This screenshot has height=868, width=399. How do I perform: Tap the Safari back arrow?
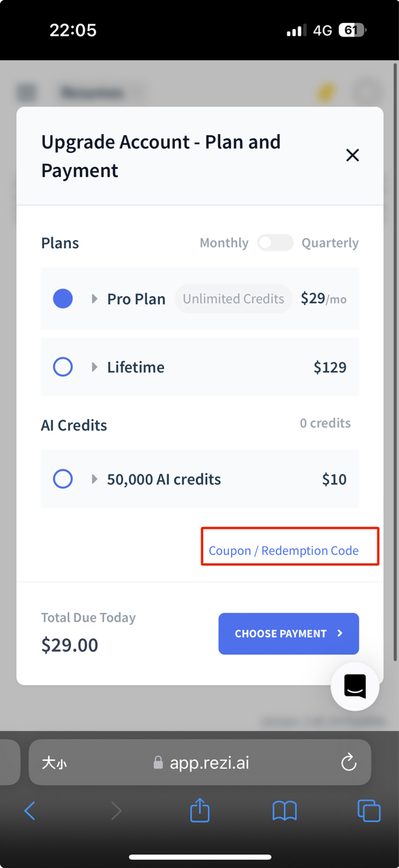pos(30,810)
